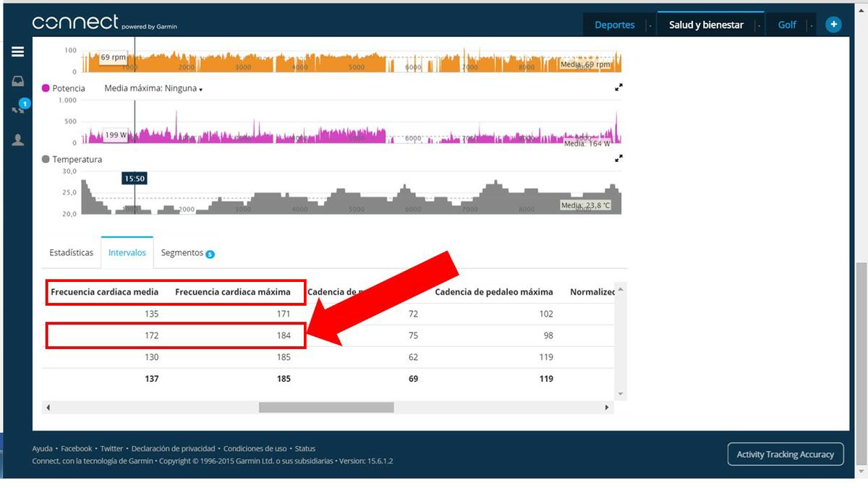
Task: Switch to the Estadísticas tab
Action: tap(71, 253)
